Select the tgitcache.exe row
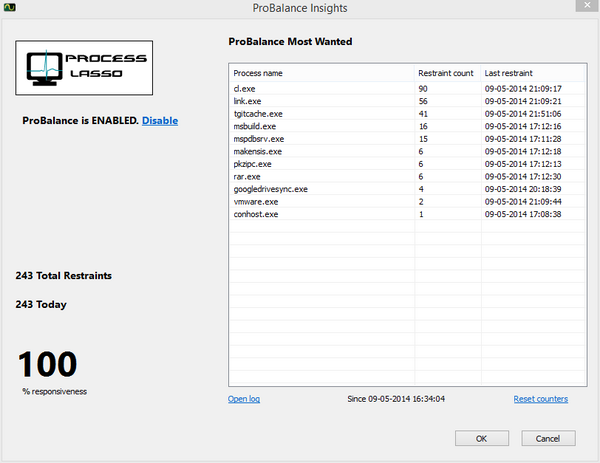The height and width of the screenshot is (463, 600). (407, 114)
